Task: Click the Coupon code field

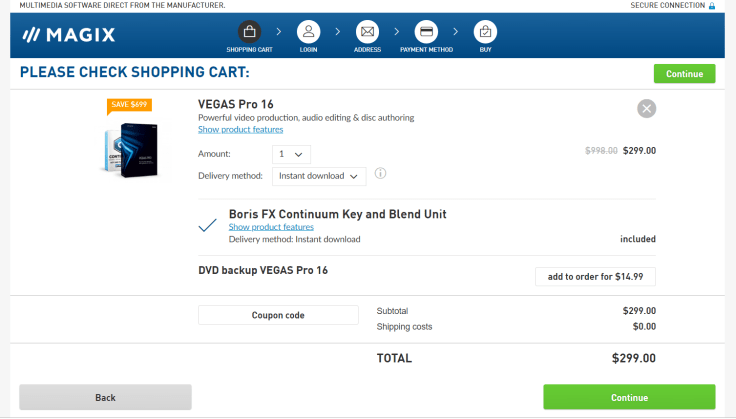Action: (278, 315)
